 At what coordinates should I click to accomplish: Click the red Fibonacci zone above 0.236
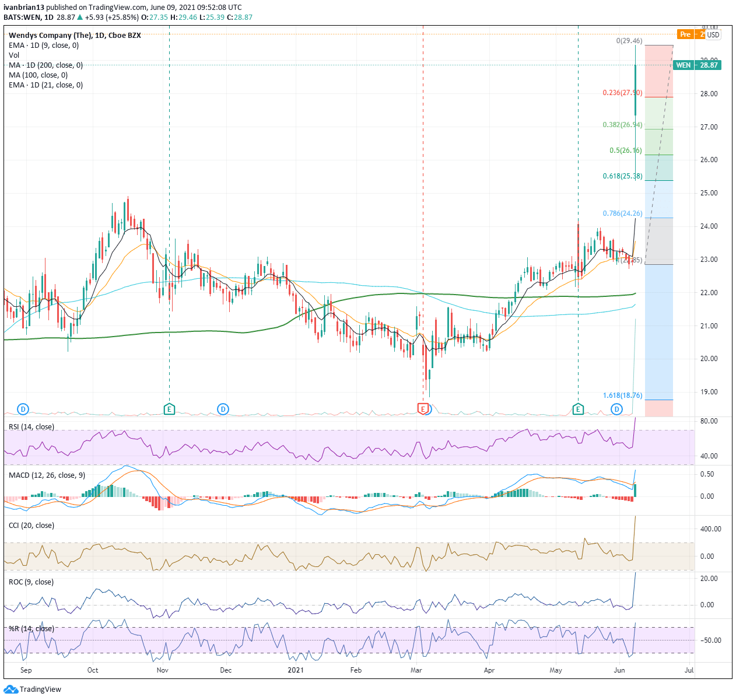pos(658,71)
